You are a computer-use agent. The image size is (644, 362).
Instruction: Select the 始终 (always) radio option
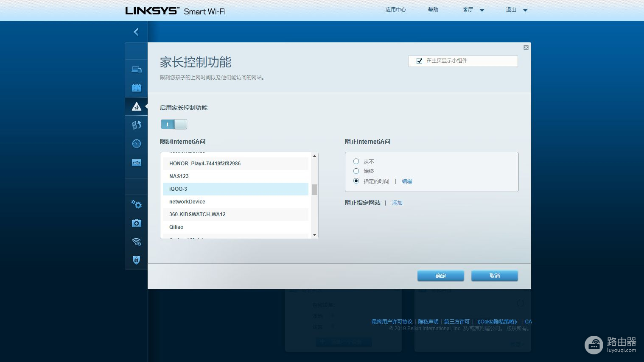356,171
